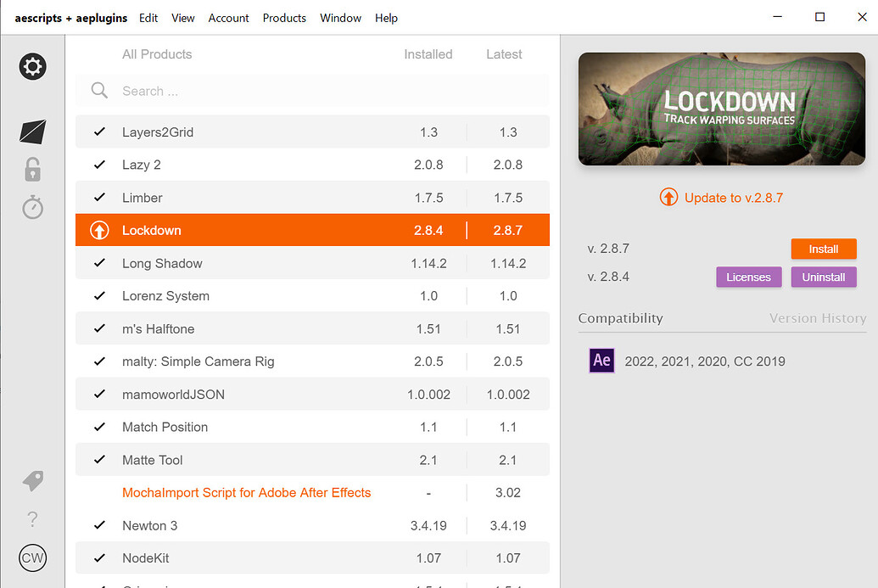This screenshot has height=588, width=878.
Task: Open the View menu
Action: click(x=183, y=18)
